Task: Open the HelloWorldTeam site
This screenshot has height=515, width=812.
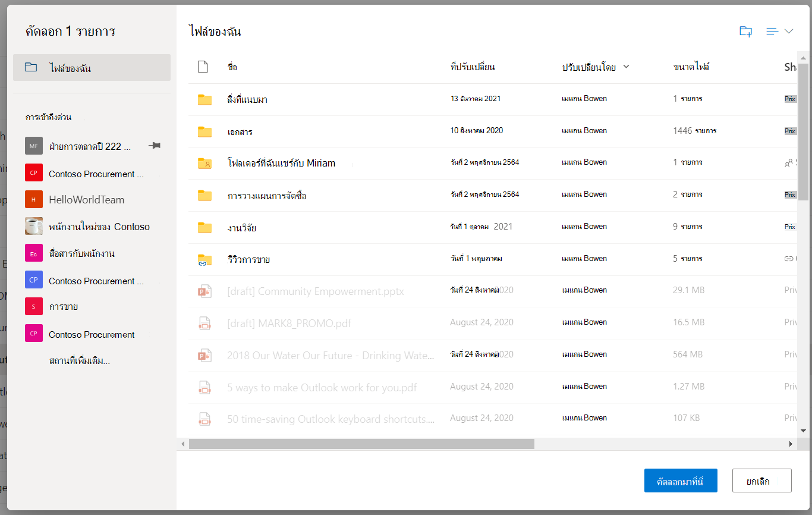Action: [87, 200]
